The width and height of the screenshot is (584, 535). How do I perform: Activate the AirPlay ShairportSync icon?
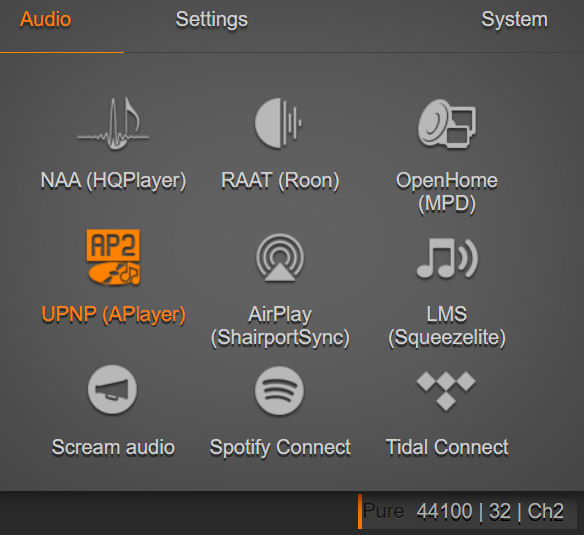click(x=280, y=257)
